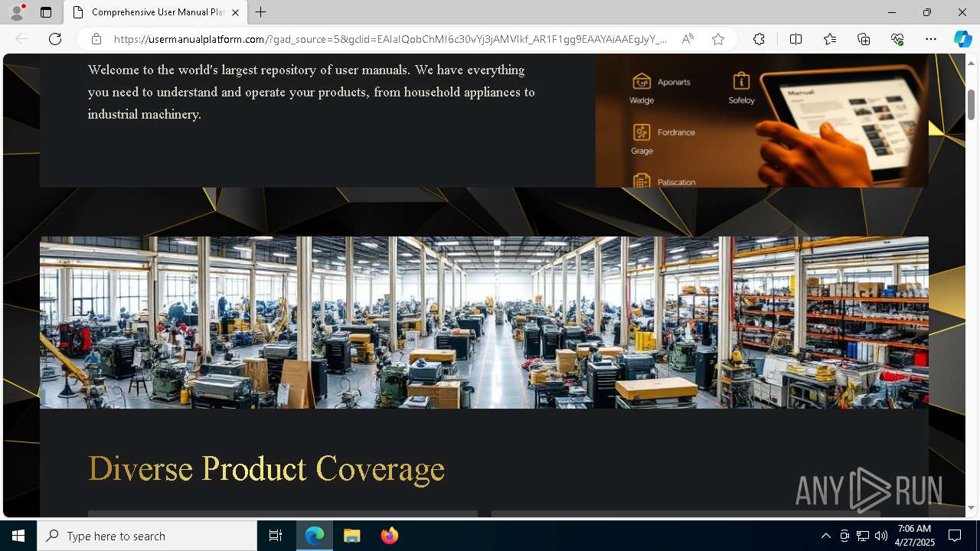The height and width of the screenshot is (551, 980).
Task: Click the Type here to search box
Action: [147, 536]
